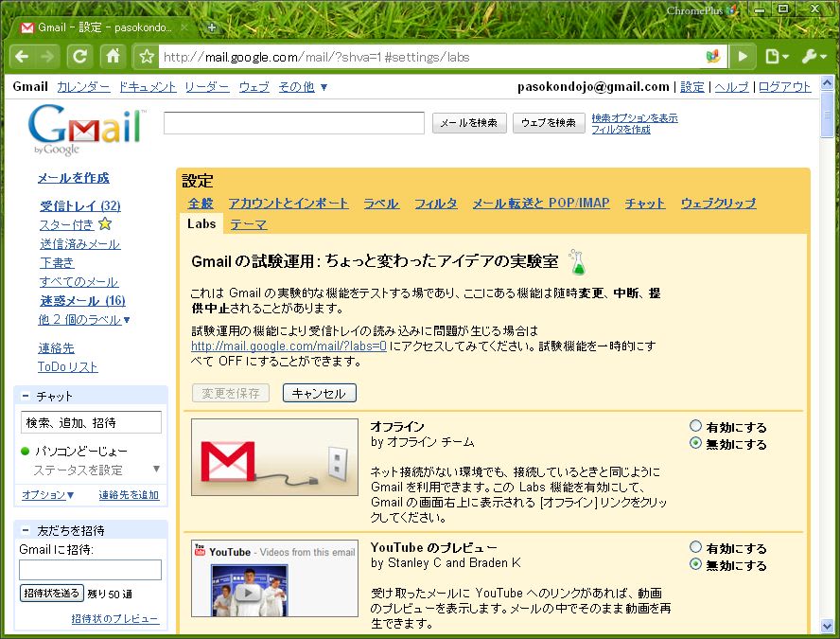The image size is (840, 639).
Task: Bookmark this page with the star icon
Action: tap(147, 57)
